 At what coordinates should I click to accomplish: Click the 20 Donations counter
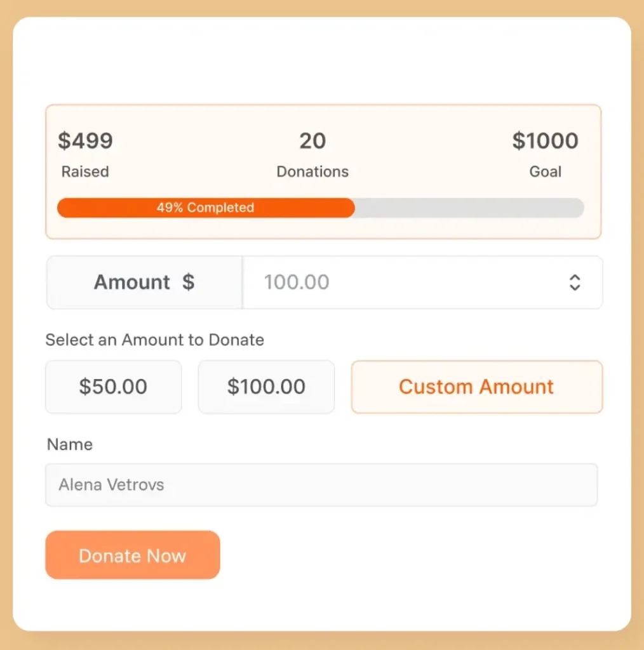312,141
